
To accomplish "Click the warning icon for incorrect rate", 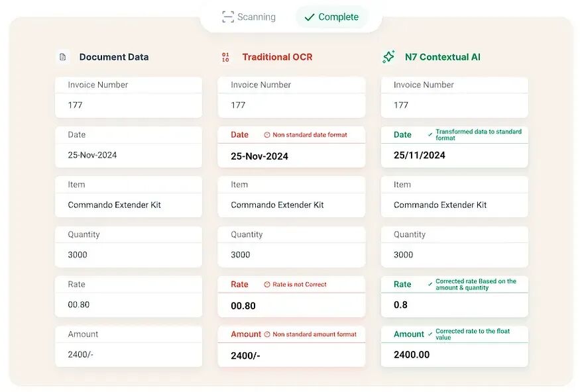I will click(x=267, y=285).
